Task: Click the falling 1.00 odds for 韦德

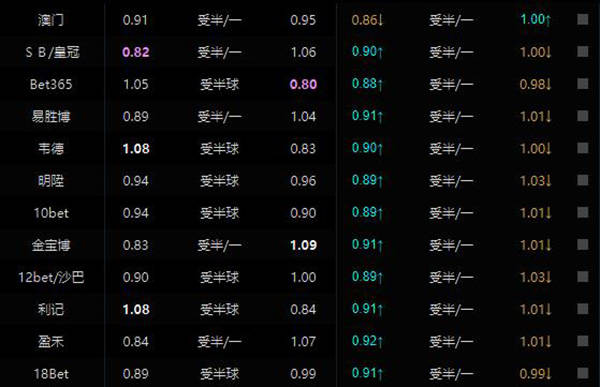Action: pos(535,149)
